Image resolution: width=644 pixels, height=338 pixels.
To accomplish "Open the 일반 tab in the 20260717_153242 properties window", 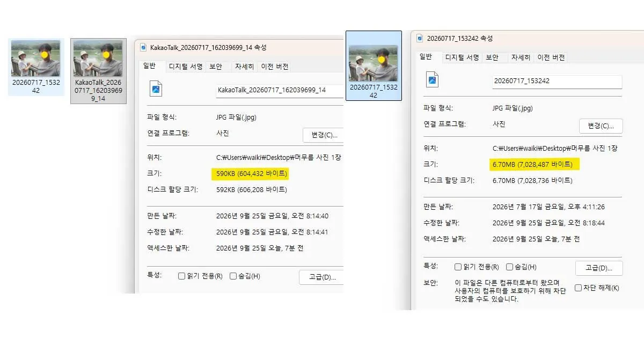I will (x=426, y=57).
